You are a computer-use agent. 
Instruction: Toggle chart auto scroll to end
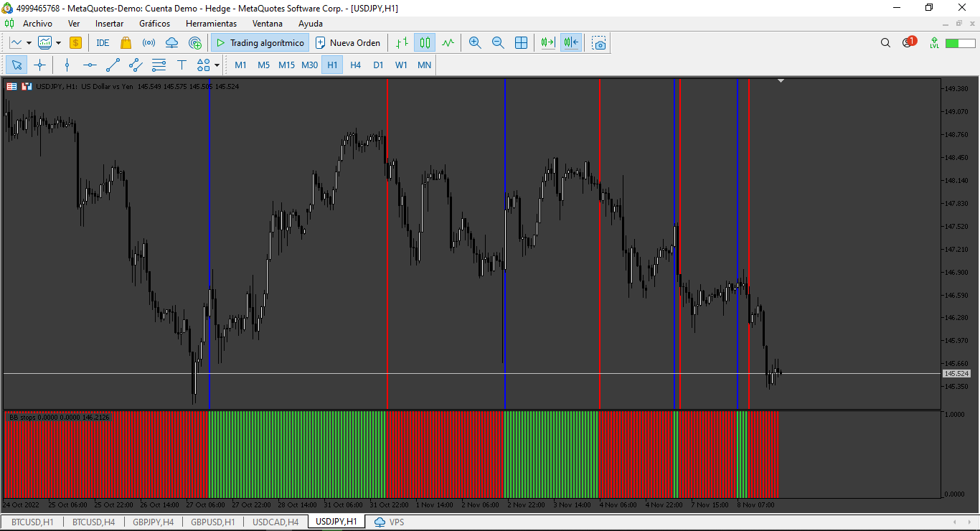point(548,43)
